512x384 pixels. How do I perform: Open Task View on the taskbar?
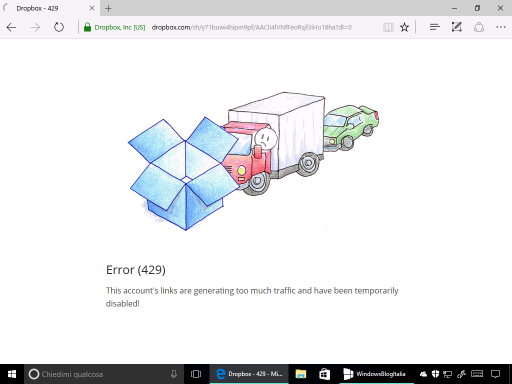[x=196, y=374]
